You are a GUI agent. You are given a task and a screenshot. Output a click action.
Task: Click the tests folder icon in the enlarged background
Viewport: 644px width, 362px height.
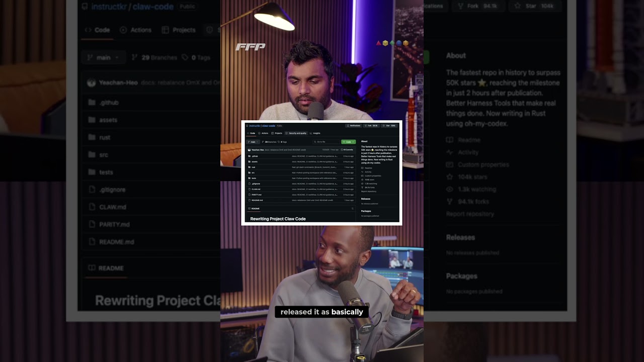click(x=92, y=172)
